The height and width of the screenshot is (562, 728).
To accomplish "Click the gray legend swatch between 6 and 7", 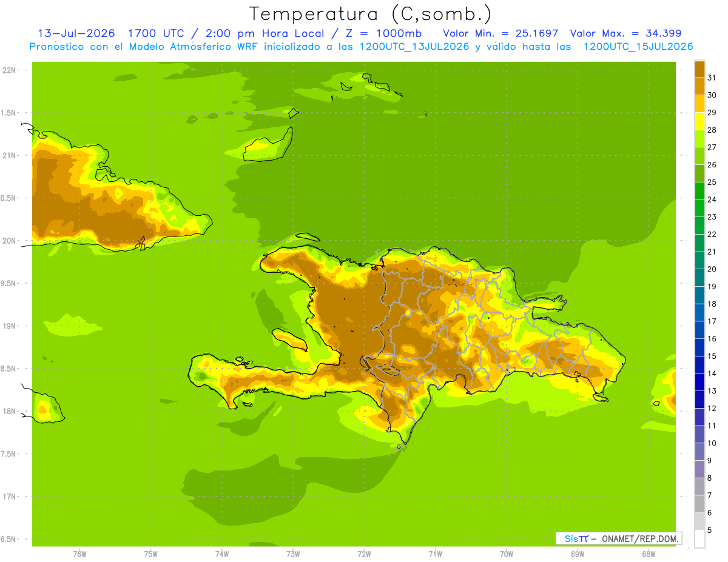I will [699, 504].
